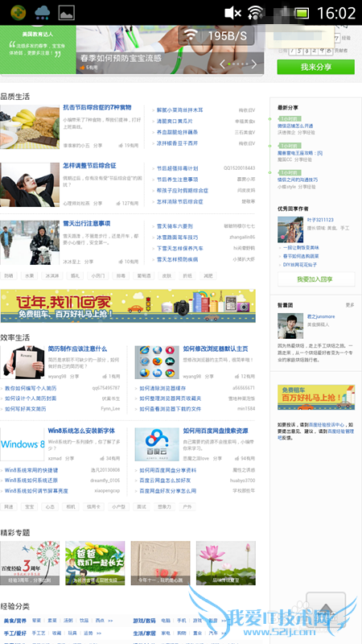362x644 pixels.
Task: Select the 葡萄酒 tag
Action: [145, 275]
